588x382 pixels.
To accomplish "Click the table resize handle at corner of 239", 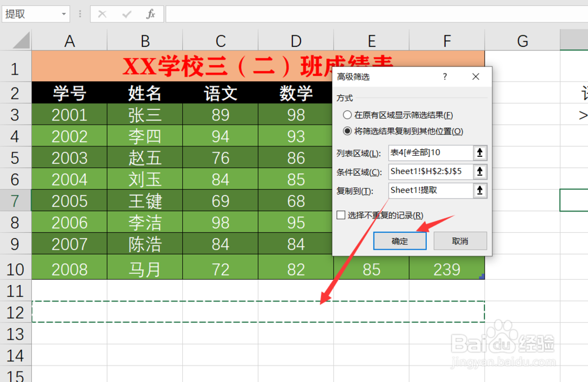I will (482, 276).
